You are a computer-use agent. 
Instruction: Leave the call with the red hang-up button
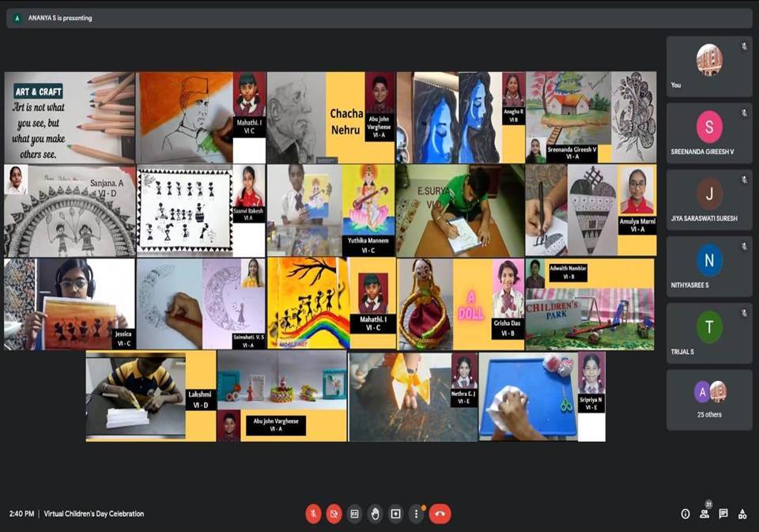pyautogui.click(x=440, y=514)
